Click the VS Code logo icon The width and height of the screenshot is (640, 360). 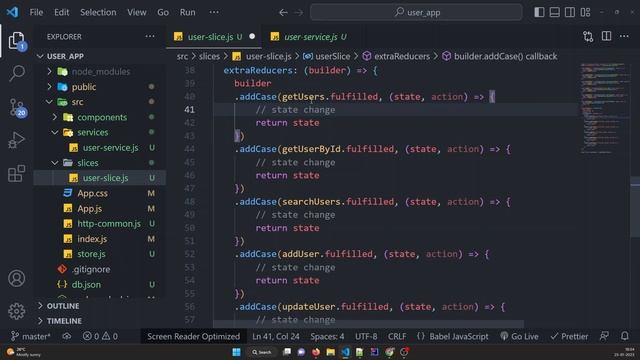12,12
